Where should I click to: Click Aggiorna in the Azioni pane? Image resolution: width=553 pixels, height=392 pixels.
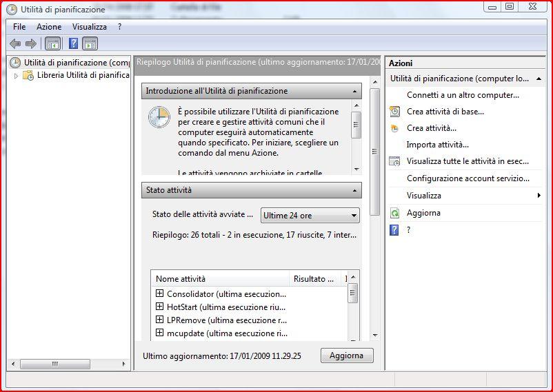click(423, 213)
